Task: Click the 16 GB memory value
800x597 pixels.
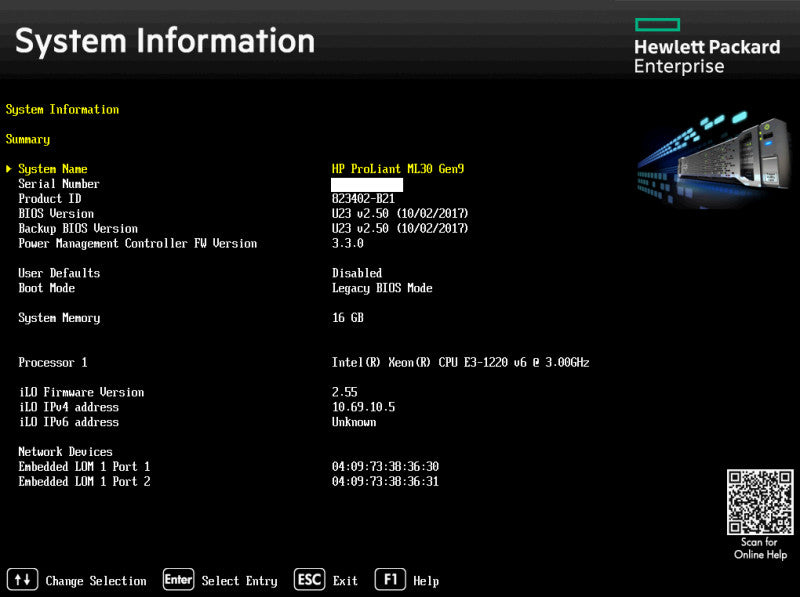Action: coord(348,318)
